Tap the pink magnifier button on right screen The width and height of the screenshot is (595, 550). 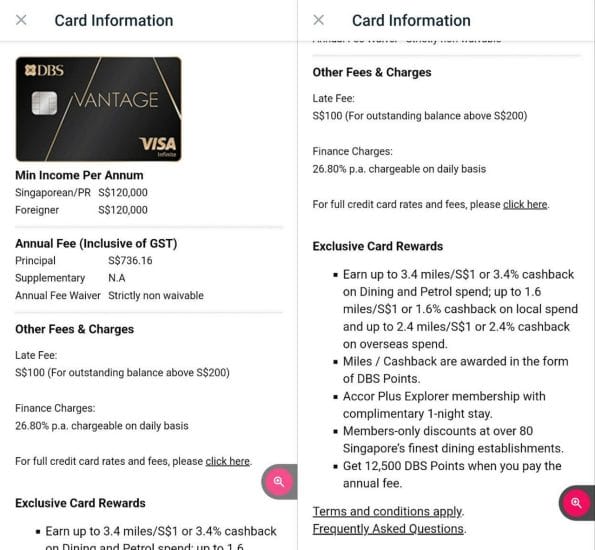[576, 503]
